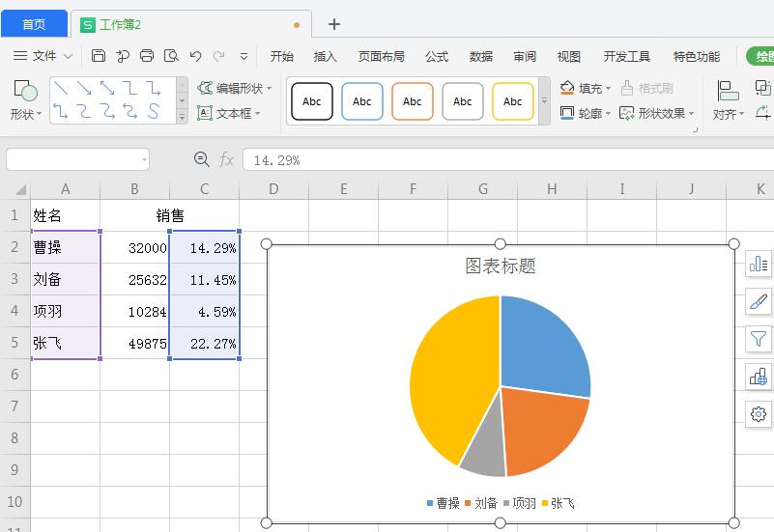Click the chart elements icon beside chart
This screenshot has height=532, width=774.
tap(759, 264)
